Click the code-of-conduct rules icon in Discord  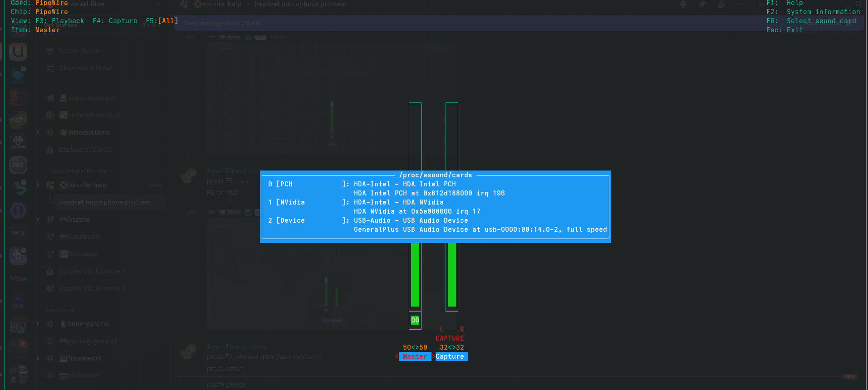50,115
